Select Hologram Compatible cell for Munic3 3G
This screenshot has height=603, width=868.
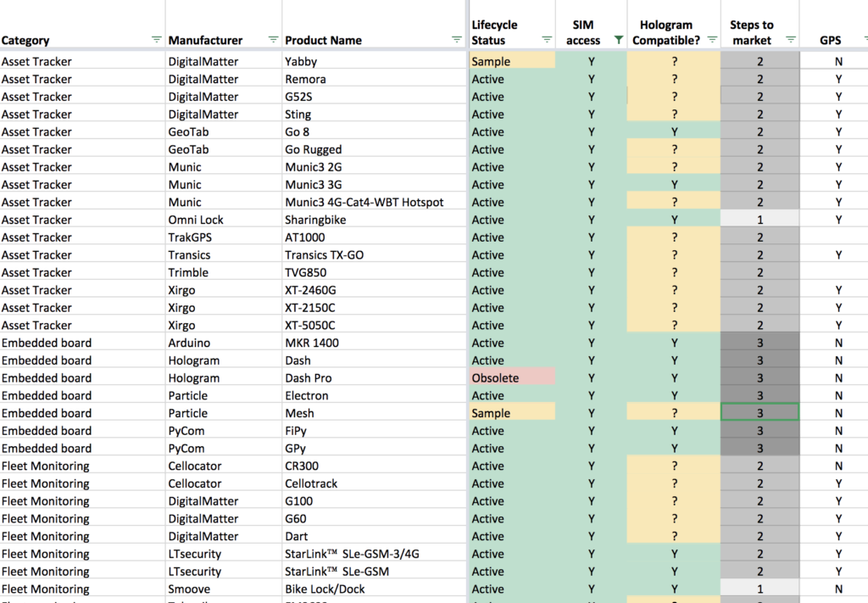click(x=674, y=184)
